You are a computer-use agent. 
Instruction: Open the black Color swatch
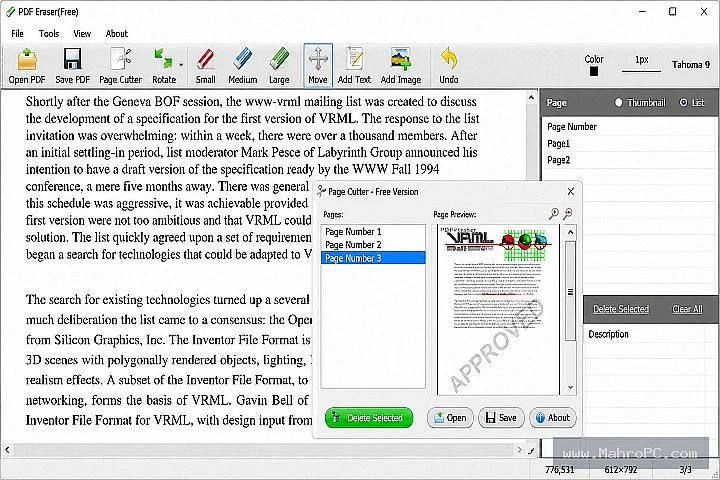click(594, 71)
